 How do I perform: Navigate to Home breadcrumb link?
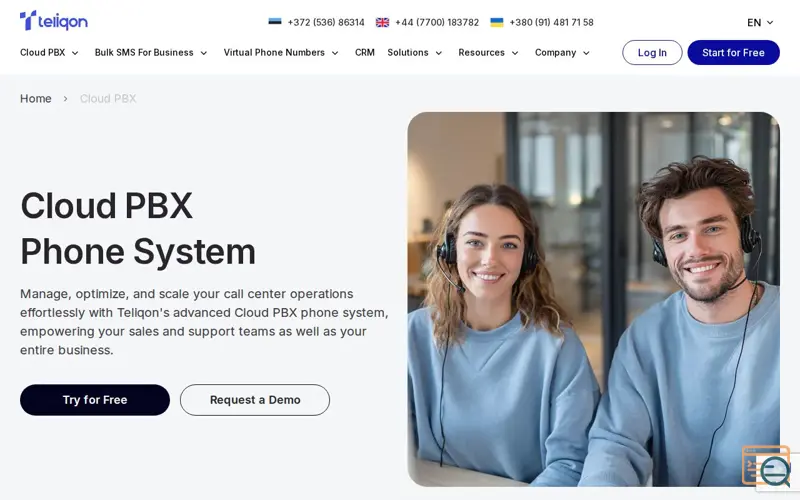(36, 98)
